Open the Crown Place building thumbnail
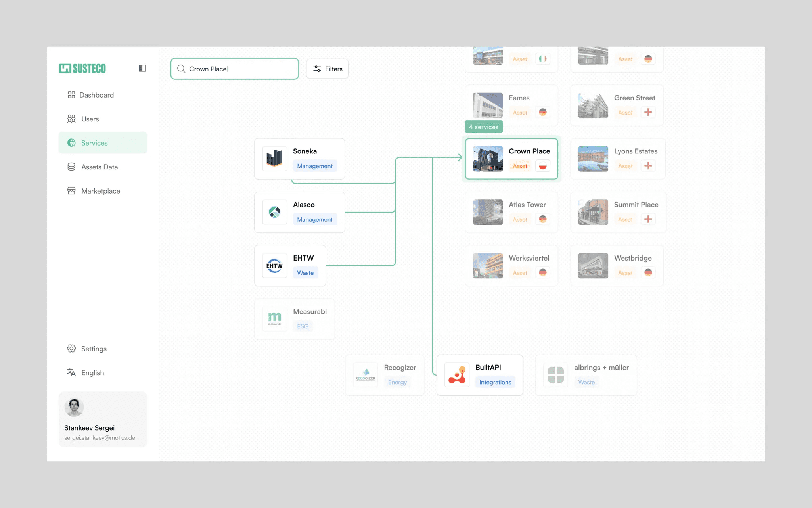This screenshot has height=508, width=812. point(488,159)
